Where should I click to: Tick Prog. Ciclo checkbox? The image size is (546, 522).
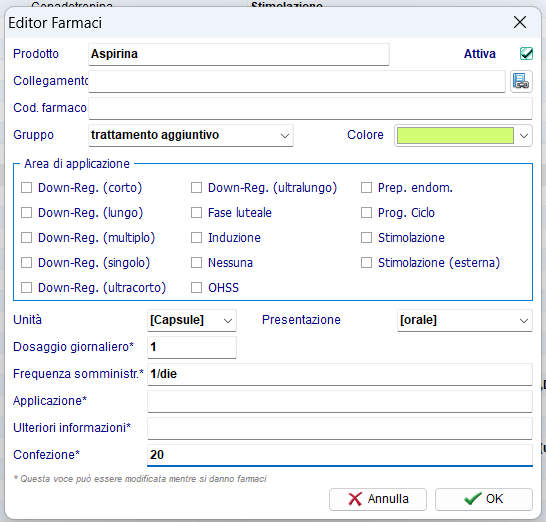coord(366,213)
